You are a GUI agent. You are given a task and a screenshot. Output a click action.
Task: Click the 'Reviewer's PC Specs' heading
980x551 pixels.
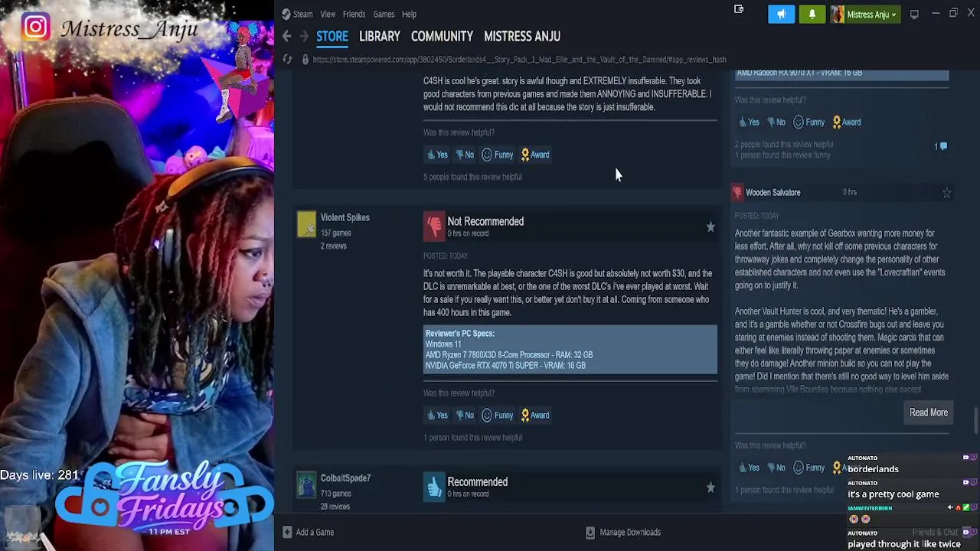460,334
